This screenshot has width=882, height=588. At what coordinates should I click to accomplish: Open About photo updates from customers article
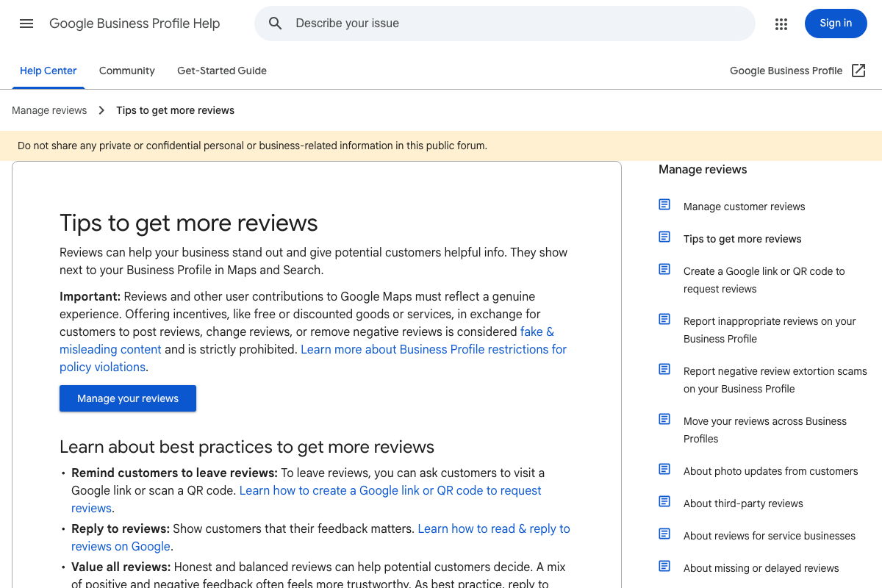click(770, 471)
